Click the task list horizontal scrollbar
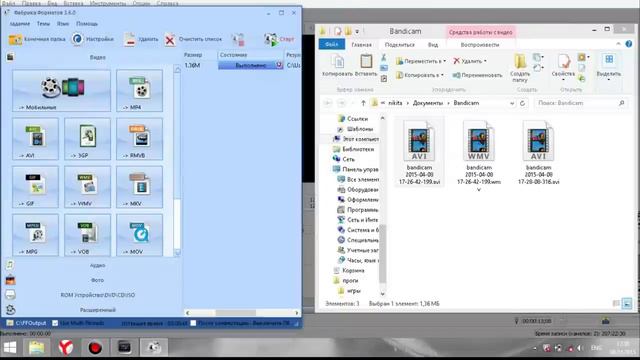Viewport: 640px width, 360px height. point(242,313)
